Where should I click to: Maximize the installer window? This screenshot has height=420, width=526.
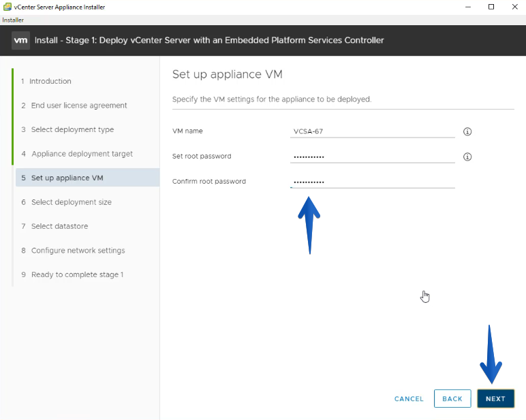pos(491,7)
